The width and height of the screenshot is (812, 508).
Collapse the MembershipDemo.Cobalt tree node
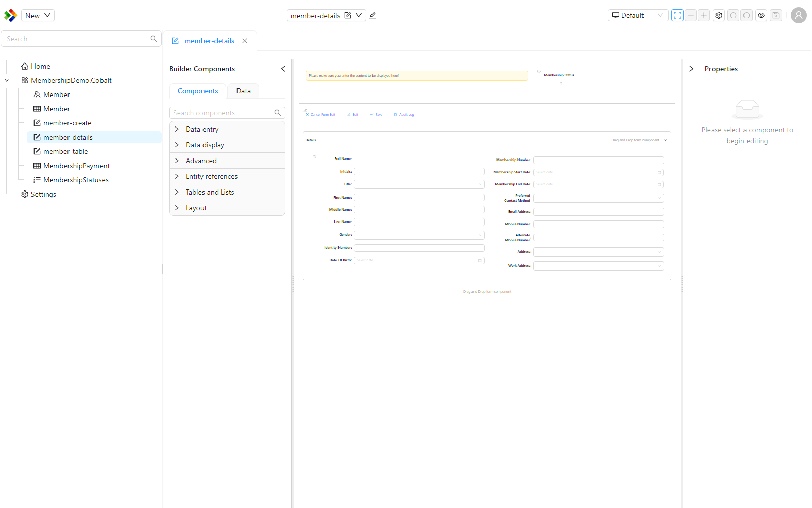[7, 80]
